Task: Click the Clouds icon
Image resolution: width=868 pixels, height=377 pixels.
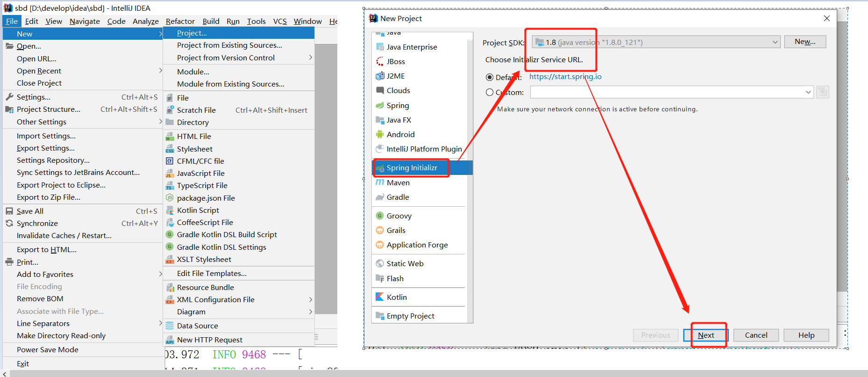Action: 380,90
